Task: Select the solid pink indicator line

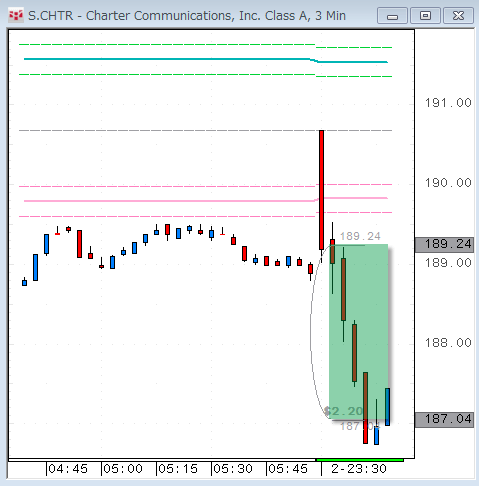Action: click(x=206, y=200)
